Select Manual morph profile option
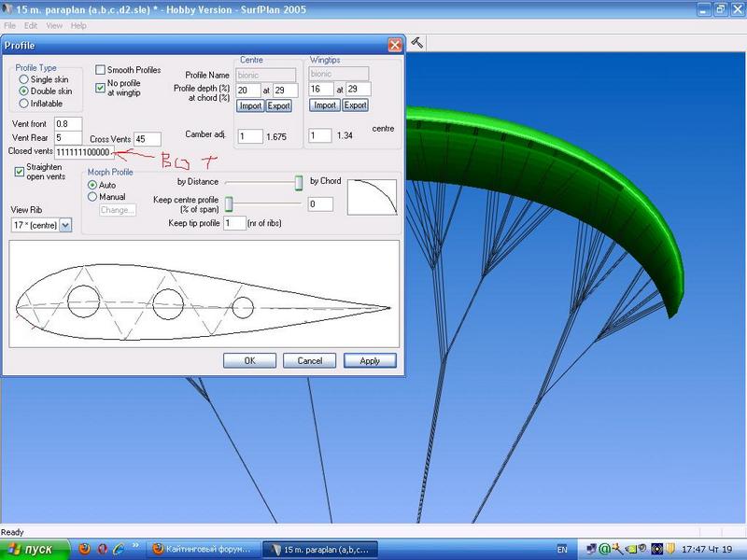The height and width of the screenshot is (560, 747). (x=92, y=197)
